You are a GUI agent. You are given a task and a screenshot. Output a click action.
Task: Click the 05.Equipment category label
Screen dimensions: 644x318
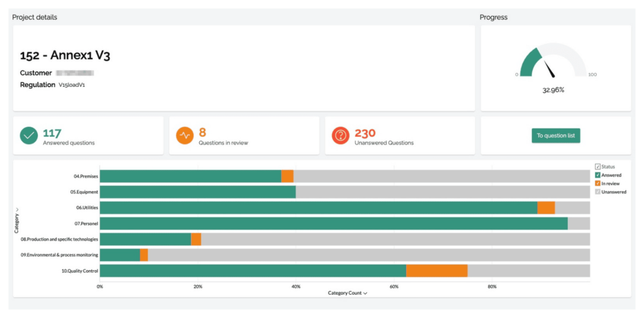tap(84, 191)
